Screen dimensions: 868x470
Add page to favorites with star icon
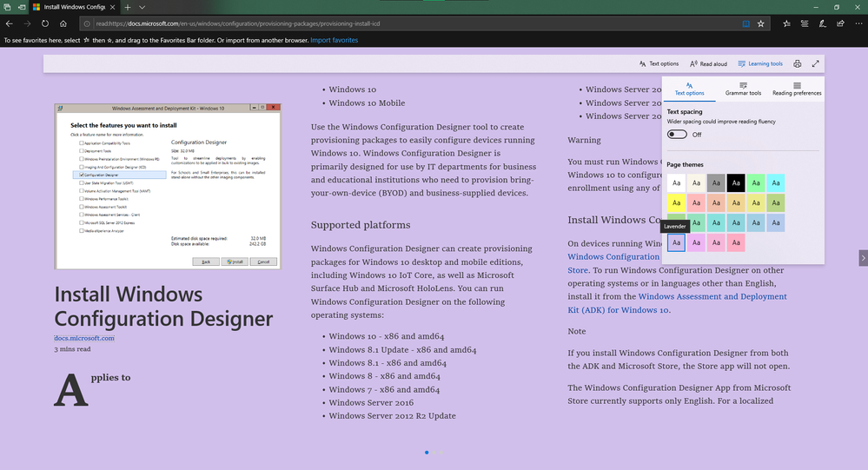(x=760, y=23)
